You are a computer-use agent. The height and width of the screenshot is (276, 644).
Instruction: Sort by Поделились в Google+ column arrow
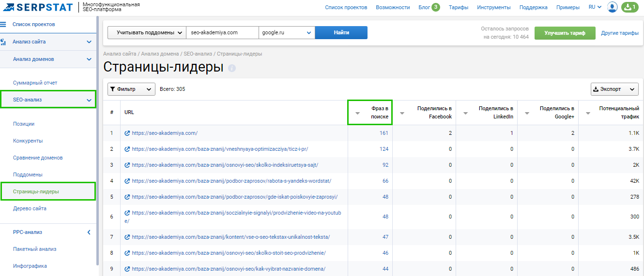(527, 113)
